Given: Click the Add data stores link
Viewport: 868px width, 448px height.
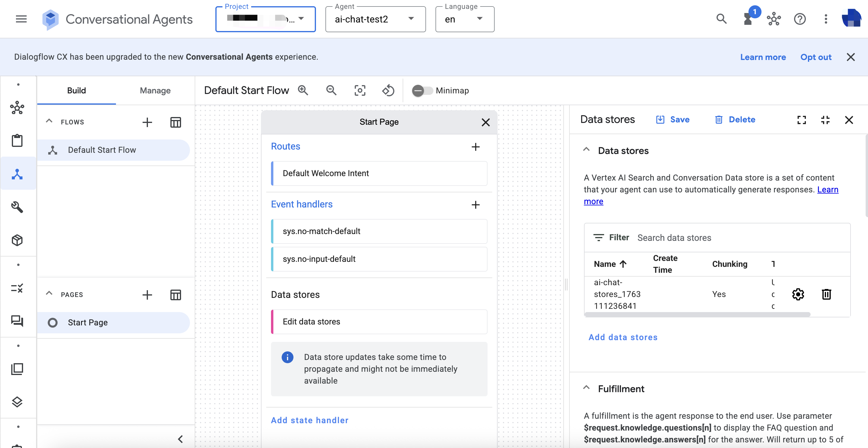Looking at the screenshot, I should coord(623,337).
